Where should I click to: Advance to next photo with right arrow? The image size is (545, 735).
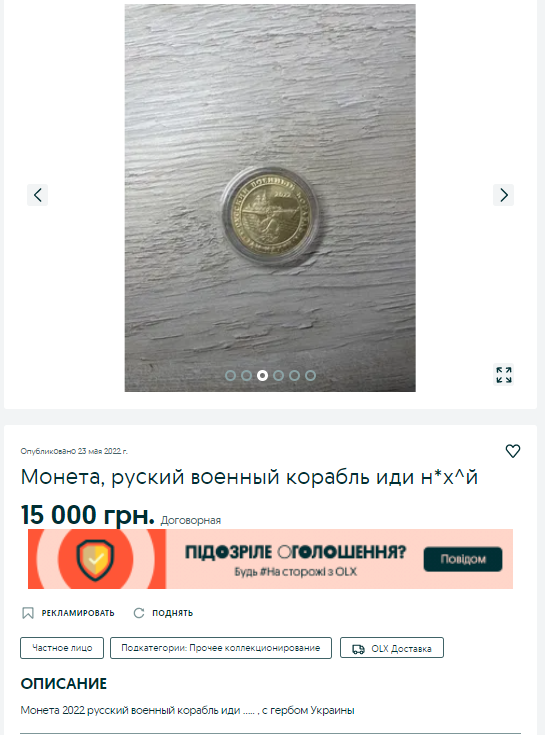point(503,195)
